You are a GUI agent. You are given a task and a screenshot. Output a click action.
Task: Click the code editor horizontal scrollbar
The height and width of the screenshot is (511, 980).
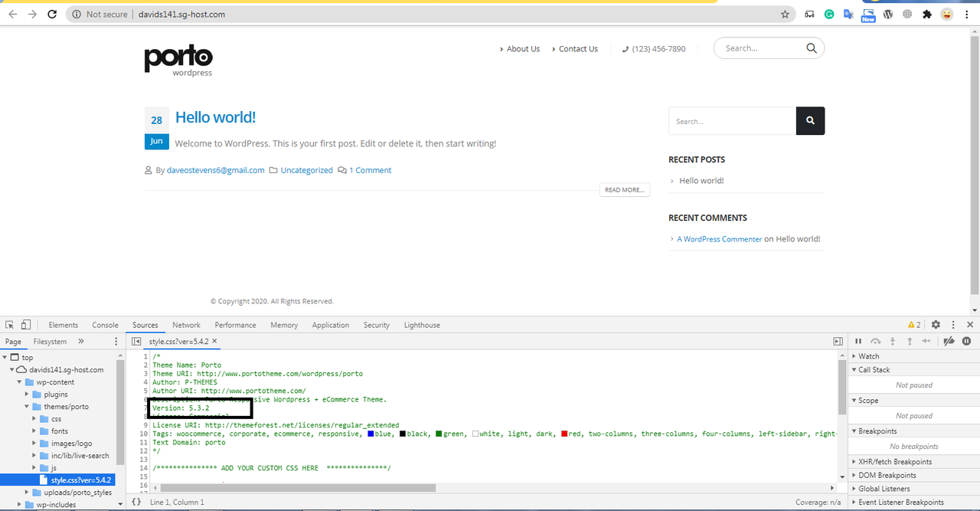coord(297,487)
